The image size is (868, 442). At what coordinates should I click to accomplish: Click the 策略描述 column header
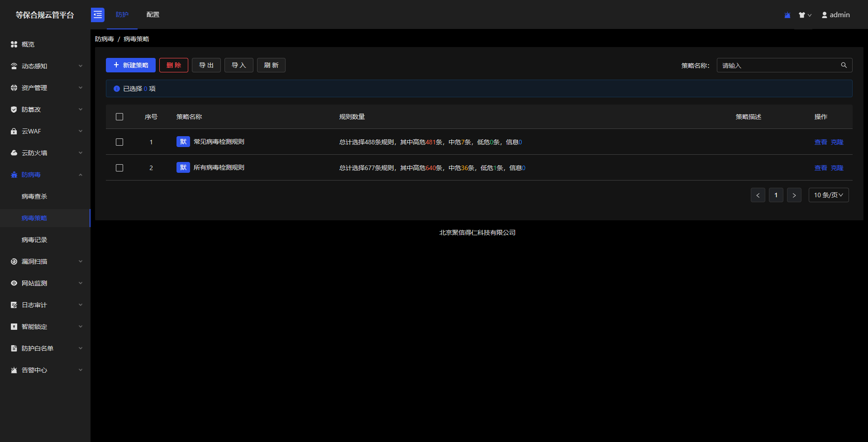[x=749, y=117]
